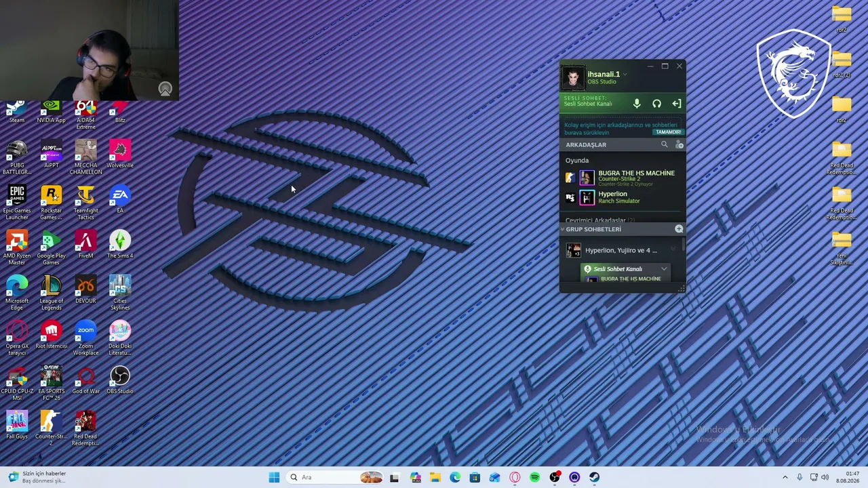This screenshot has height=488, width=868.
Task: Open the Red Dead Redemption desktop shortcut
Action: (85, 428)
